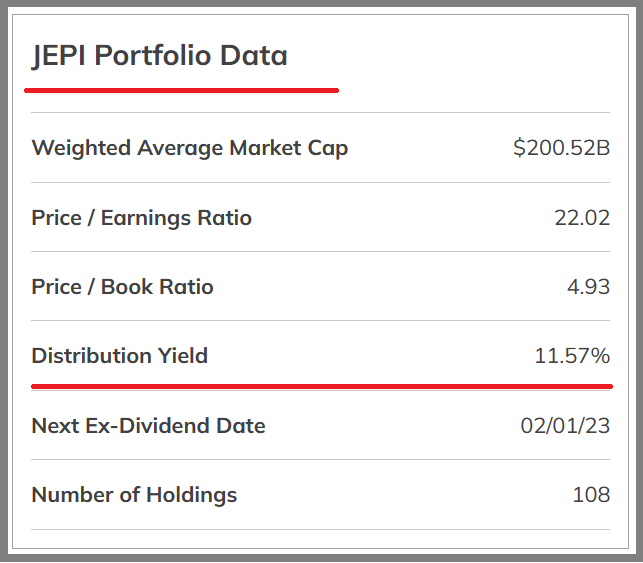Click the 11.57% distribution yield value

point(572,356)
